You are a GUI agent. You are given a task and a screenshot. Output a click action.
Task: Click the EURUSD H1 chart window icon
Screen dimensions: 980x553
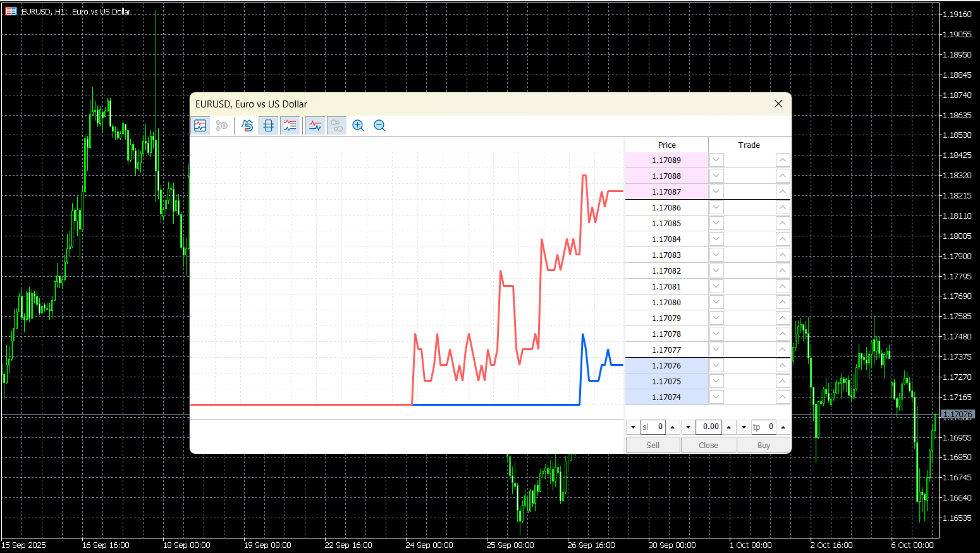click(x=11, y=11)
